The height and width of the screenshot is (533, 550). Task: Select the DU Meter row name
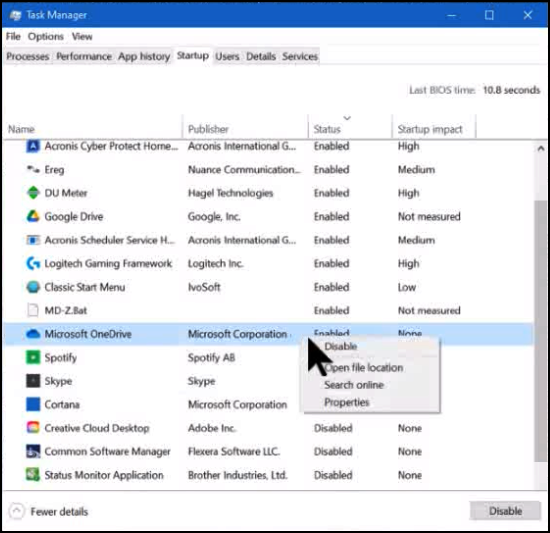click(66, 193)
